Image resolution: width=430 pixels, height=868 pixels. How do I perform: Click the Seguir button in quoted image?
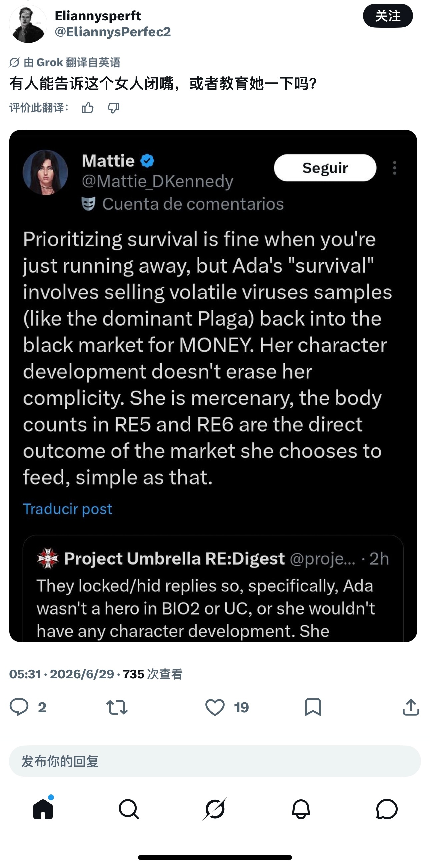[325, 168]
